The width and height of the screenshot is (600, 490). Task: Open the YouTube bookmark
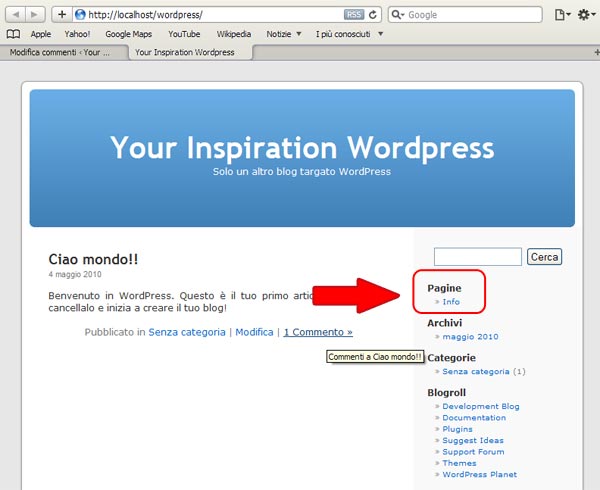point(184,34)
